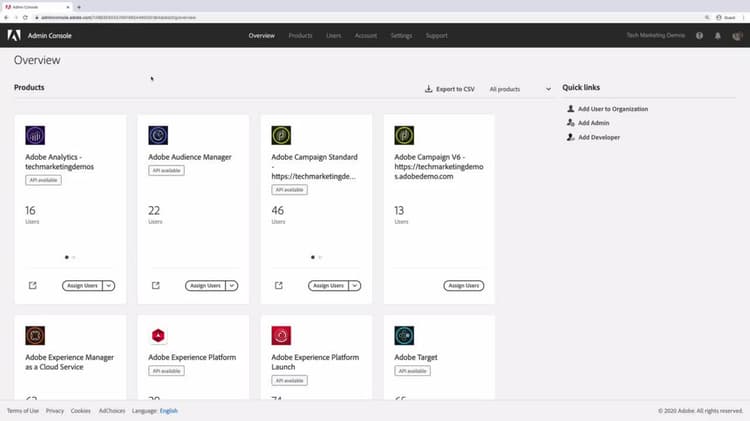
Task: Assign Users to Adobe Campaign Standard
Action: 328,286
